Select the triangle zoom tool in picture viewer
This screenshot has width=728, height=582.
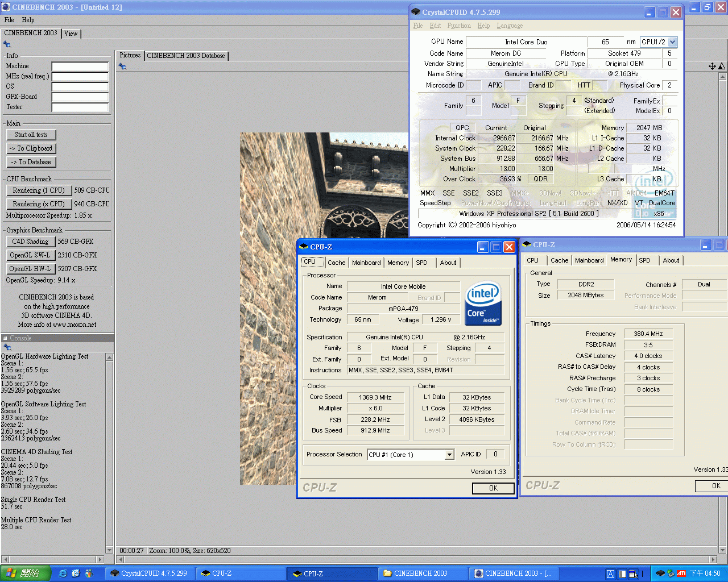point(722,66)
